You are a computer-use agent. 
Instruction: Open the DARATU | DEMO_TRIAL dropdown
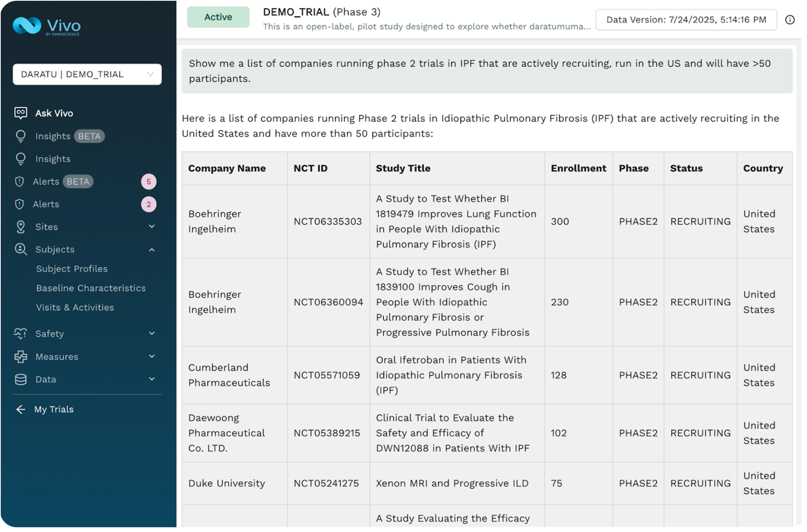[87, 74]
